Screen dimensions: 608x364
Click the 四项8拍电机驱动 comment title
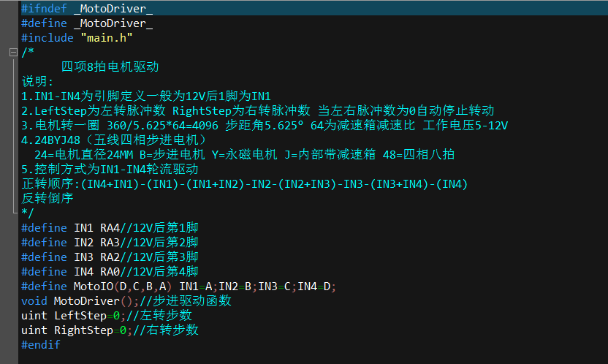(110, 67)
